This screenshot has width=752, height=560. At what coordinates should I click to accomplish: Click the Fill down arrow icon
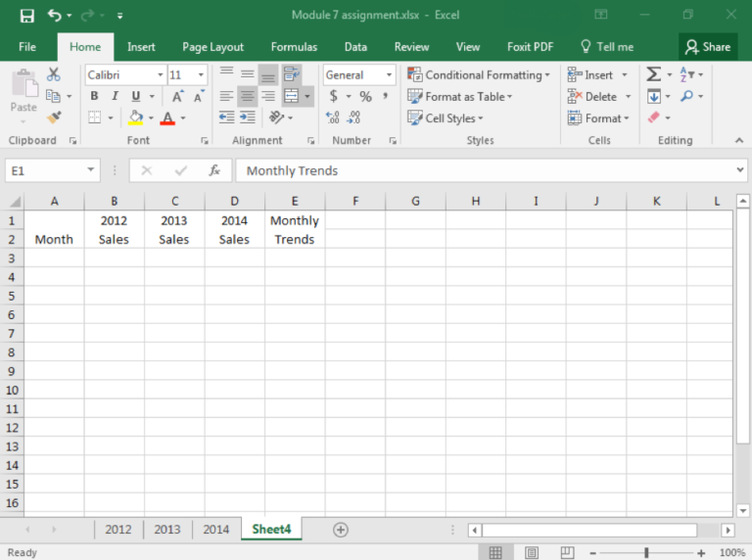pos(654,96)
